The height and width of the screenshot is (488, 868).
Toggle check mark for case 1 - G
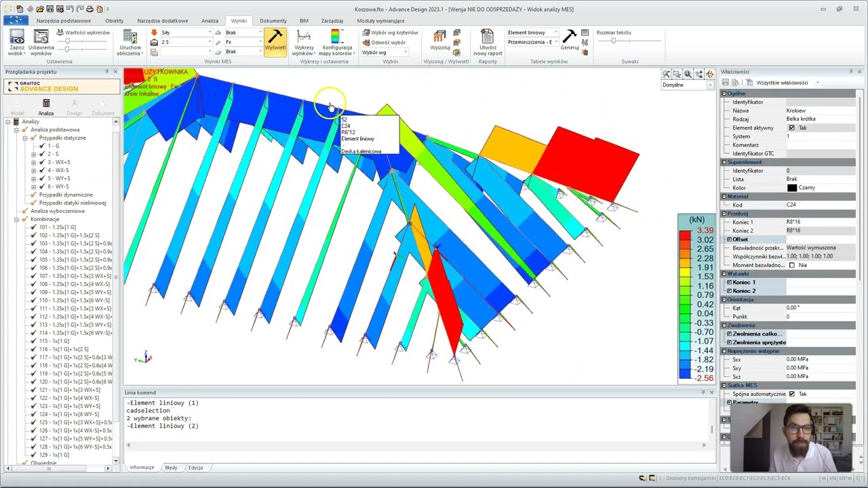click(x=42, y=146)
